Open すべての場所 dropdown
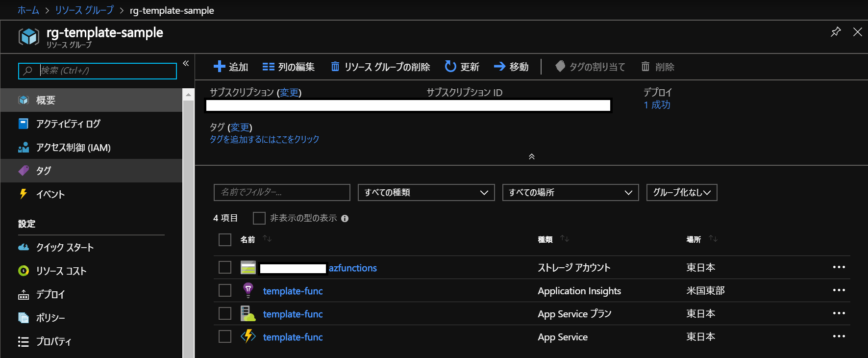868x358 pixels. 570,192
